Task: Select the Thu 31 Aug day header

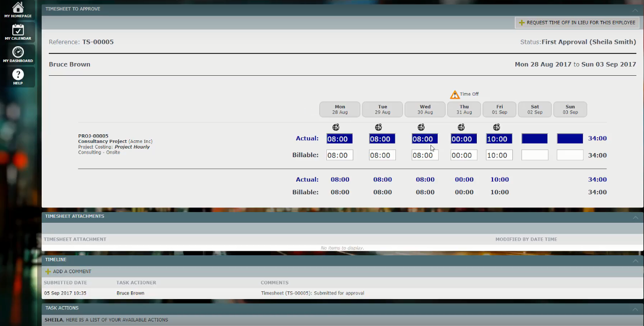Action: tap(464, 109)
